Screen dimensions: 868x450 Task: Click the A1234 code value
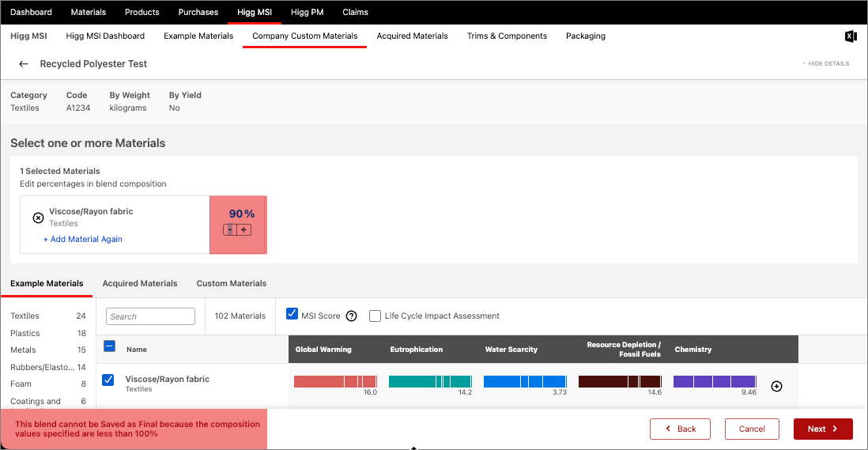78,108
